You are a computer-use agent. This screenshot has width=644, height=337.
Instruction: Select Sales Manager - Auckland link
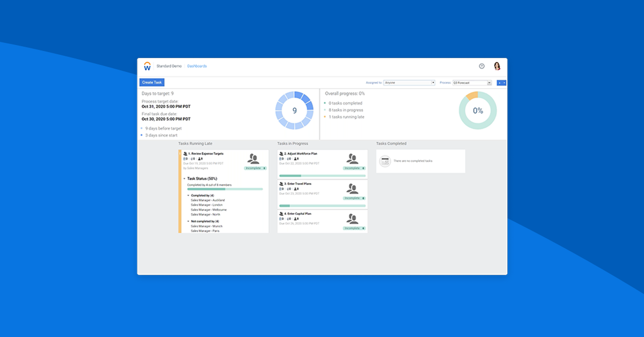coord(208,200)
